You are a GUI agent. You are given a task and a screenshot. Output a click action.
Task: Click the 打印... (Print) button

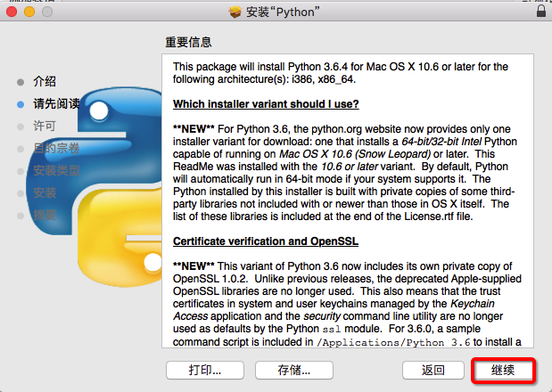(x=205, y=371)
